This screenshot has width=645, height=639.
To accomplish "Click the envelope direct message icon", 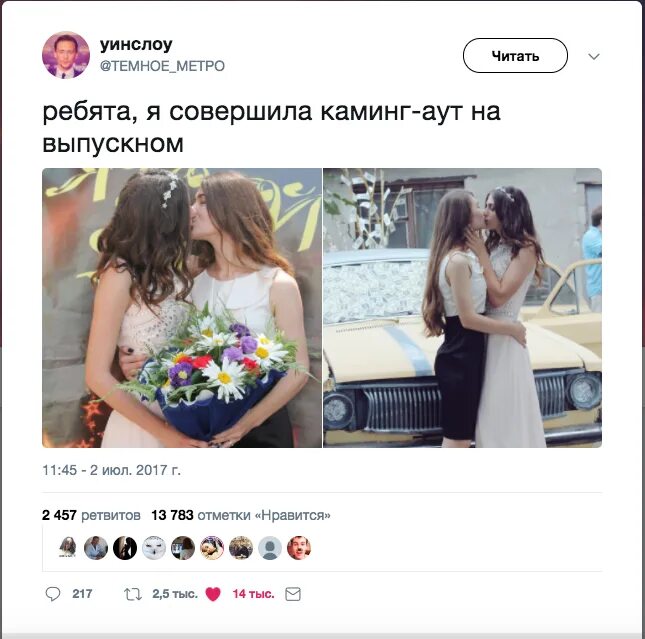I will [x=293, y=594].
